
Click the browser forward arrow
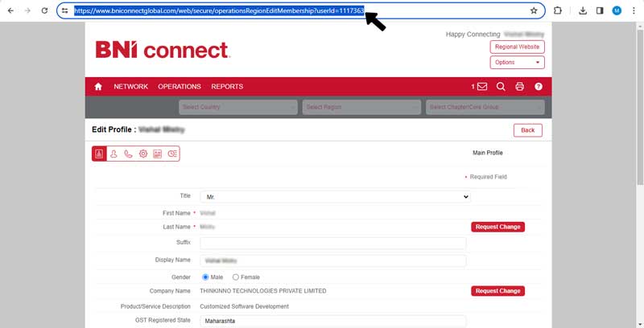coord(27,10)
